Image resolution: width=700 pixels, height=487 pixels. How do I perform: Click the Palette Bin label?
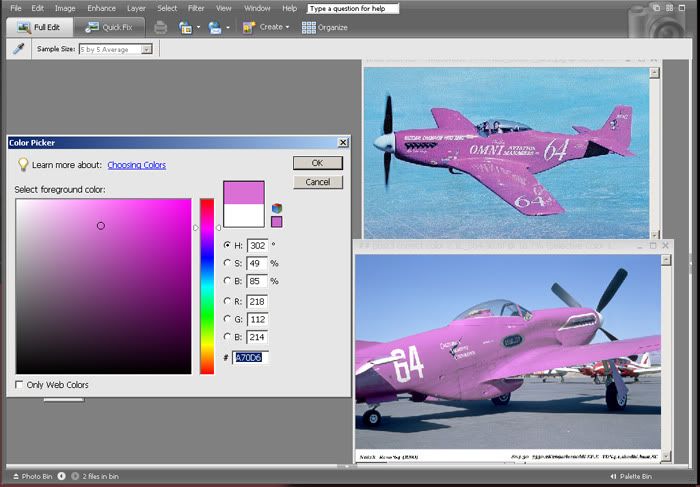tap(635, 476)
